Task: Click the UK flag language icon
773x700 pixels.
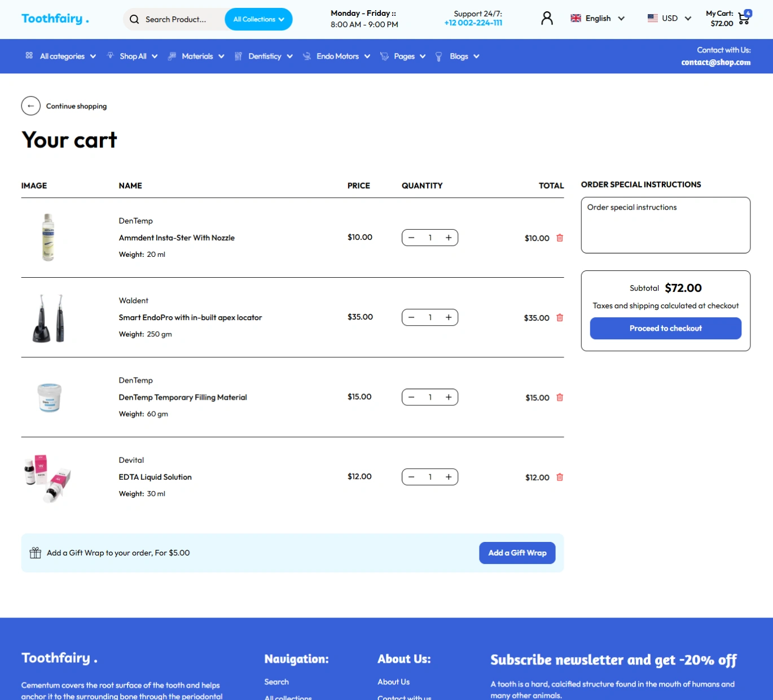Action: point(576,18)
